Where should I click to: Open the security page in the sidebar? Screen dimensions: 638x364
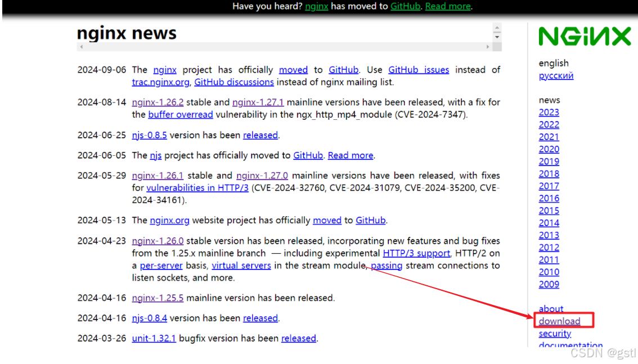point(555,333)
